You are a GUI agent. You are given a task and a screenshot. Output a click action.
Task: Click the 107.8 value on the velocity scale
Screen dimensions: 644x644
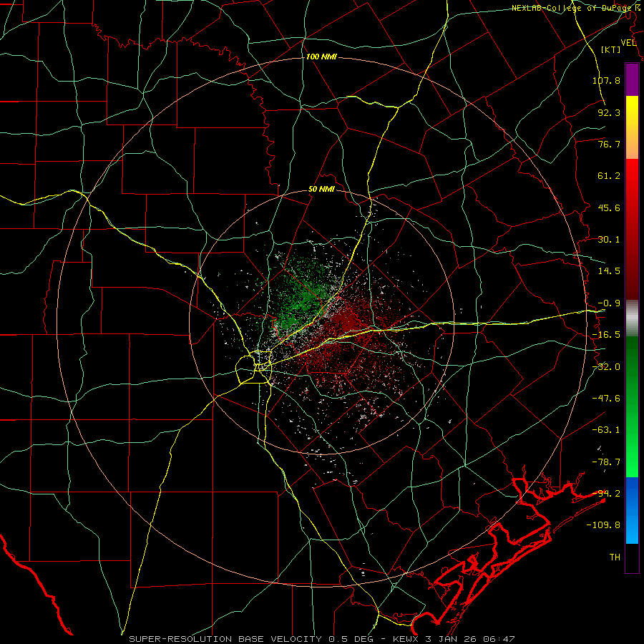tap(606, 80)
